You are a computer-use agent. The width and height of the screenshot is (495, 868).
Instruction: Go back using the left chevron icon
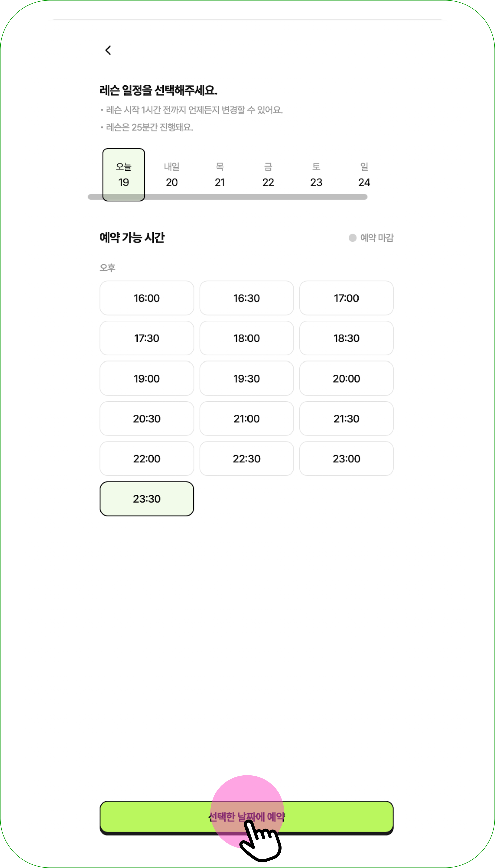point(108,50)
